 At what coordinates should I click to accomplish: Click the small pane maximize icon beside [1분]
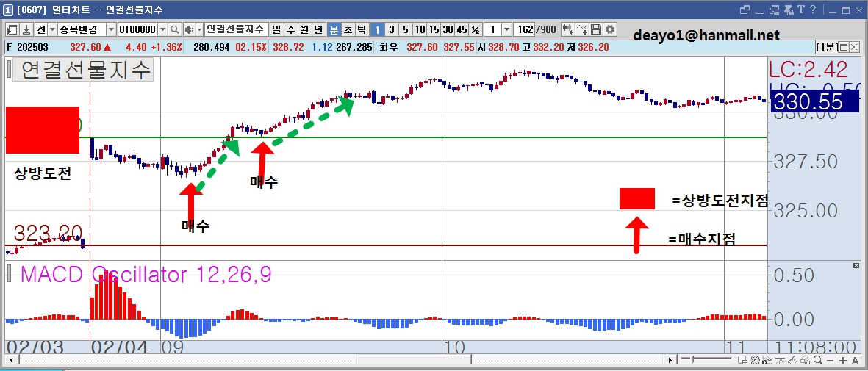(x=844, y=48)
